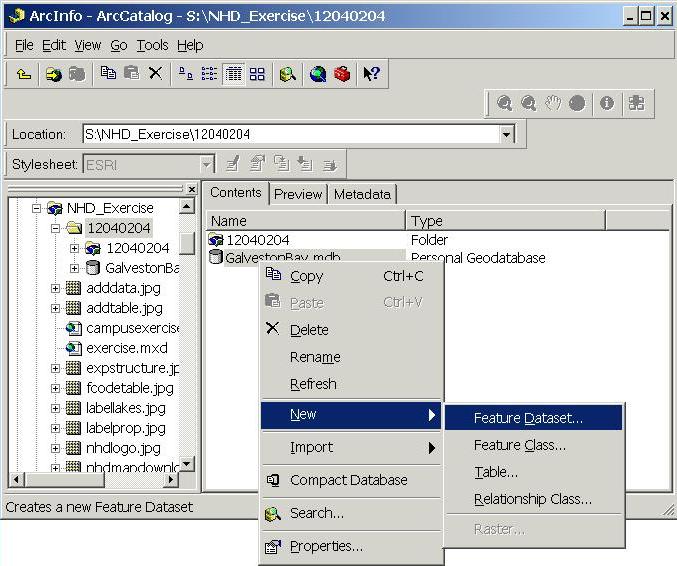The width and height of the screenshot is (677, 566).
Task: Open the Metadata tab
Action: click(x=362, y=194)
